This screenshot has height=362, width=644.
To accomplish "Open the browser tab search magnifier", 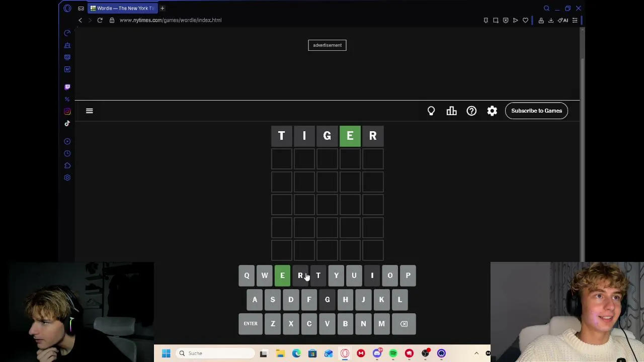I will coord(546,8).
